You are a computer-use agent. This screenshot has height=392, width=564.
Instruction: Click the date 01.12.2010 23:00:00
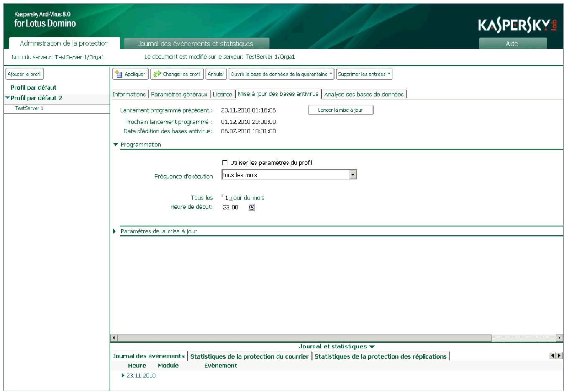pos(249,122)
